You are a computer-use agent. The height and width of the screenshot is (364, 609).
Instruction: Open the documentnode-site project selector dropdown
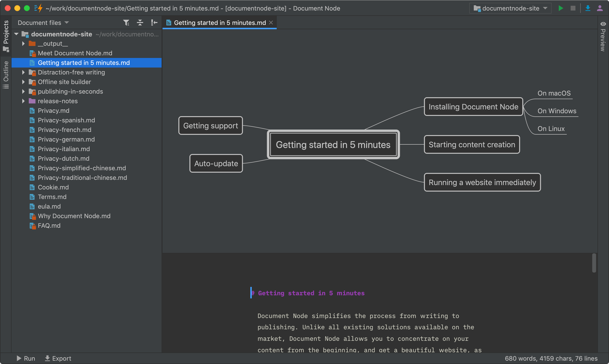point(510,8)
